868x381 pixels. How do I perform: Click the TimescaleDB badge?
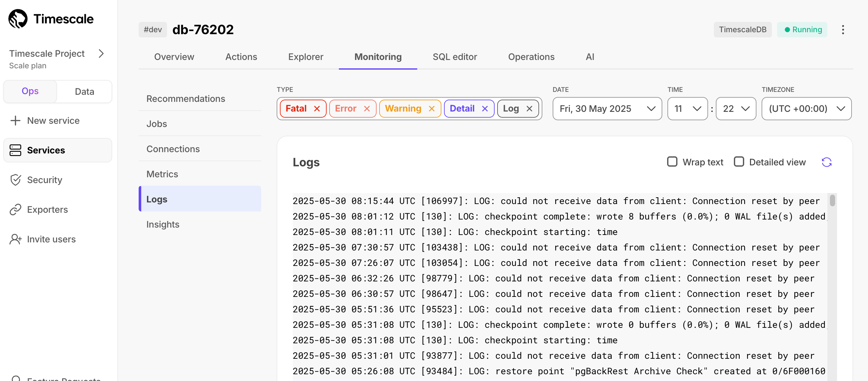point(742,30)
